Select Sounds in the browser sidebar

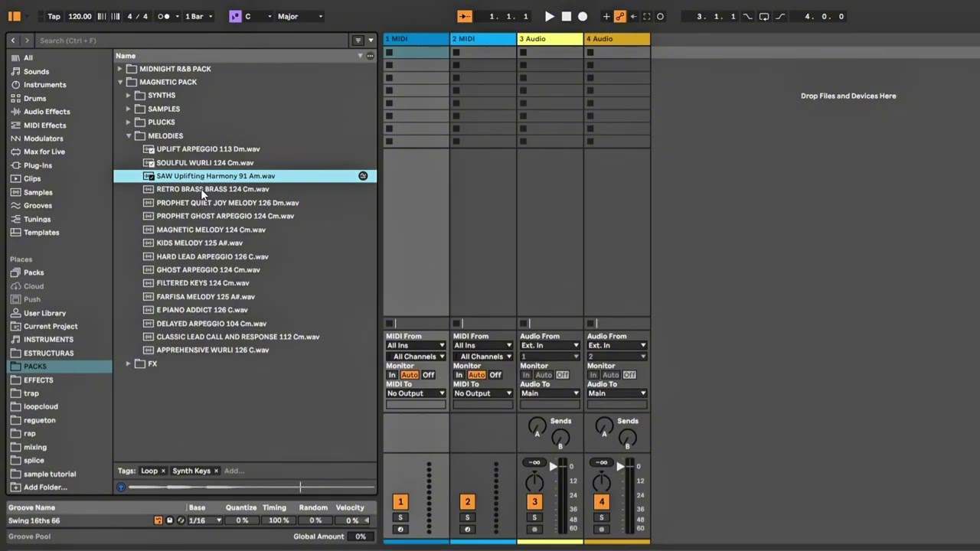tap(36, 71)
